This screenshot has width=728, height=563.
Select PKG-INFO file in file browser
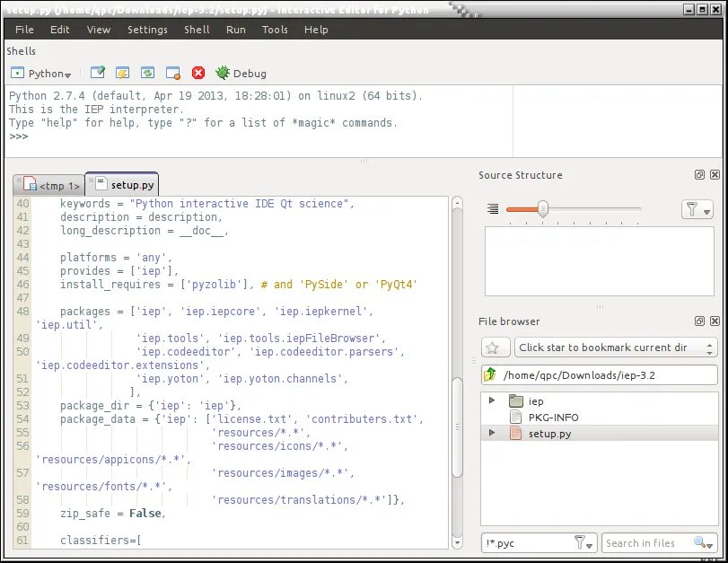click(600, 418)
